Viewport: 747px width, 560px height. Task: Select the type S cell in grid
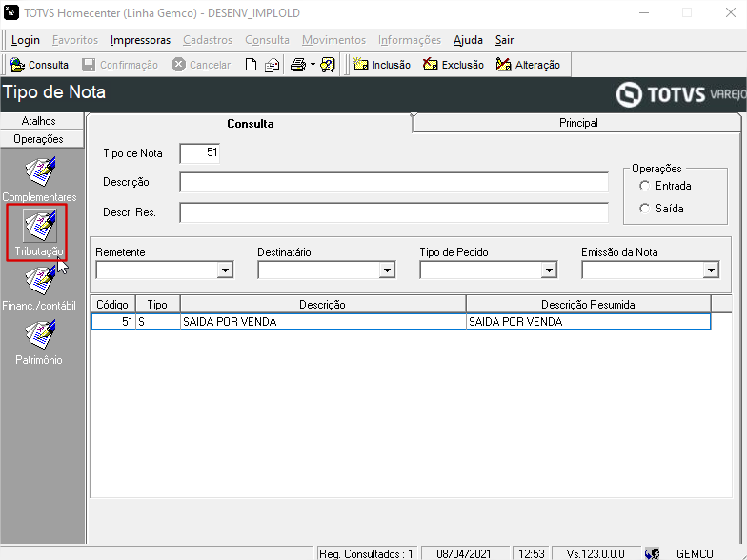pyautogui.click(x=158, y=322)
